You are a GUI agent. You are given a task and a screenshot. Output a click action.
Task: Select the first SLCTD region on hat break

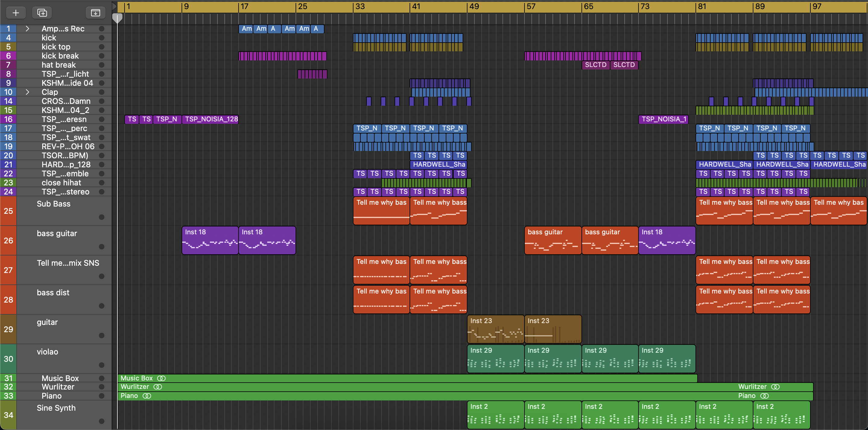pyautogui.click(x=595, y=65)
